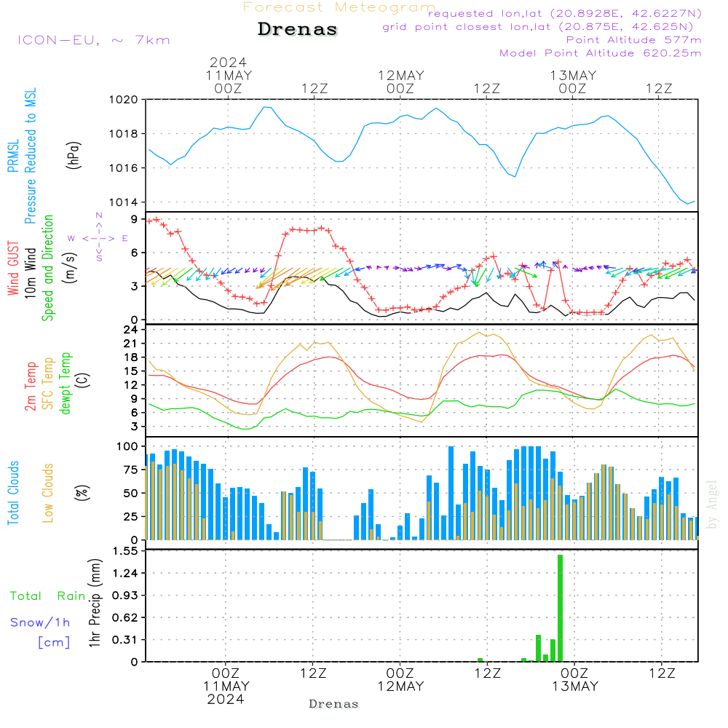Select the Forecast Meteogram heading
This screenshot has height=728, width=728.
click(x=339, y=7)
